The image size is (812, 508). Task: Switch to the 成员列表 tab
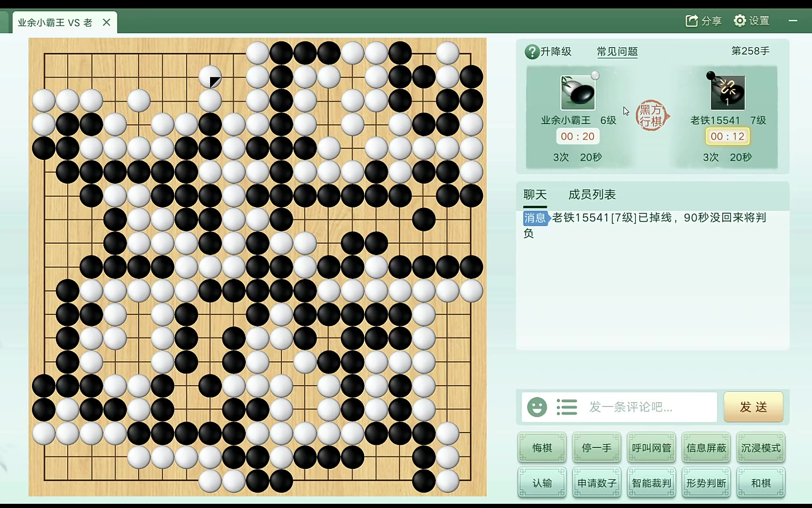[x=592, y=195]
